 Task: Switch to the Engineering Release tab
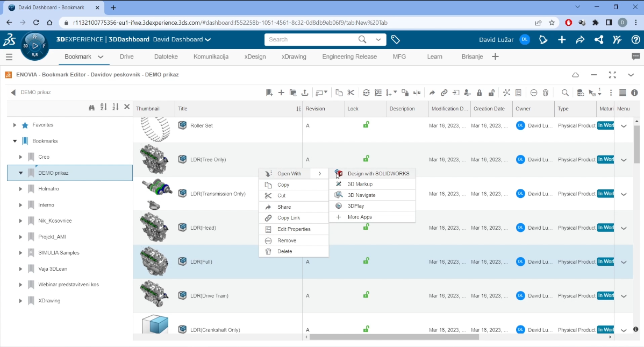click(349, 56)
